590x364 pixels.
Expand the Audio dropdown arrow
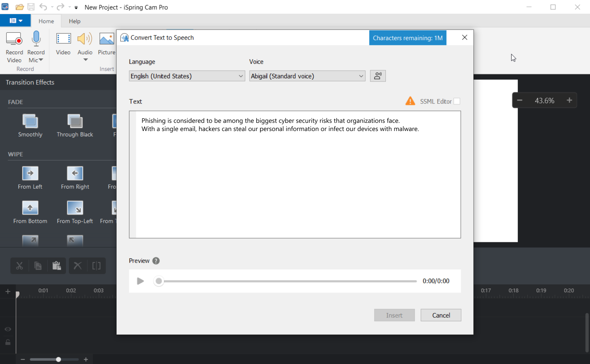pyautogui.click(x=85, y=60)
